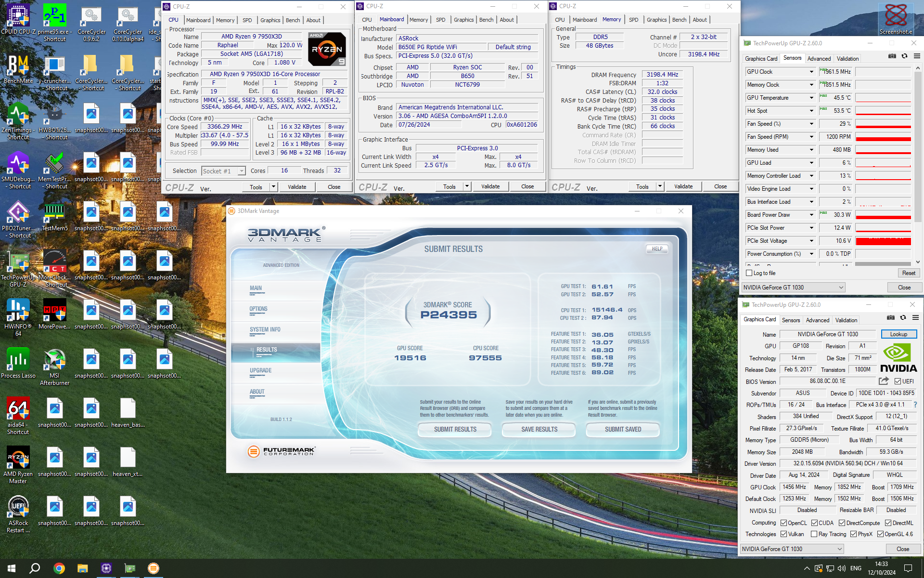Toggle the OpenCL checkbox
Viewport: 924px width, 578px height.
[783, 523]
